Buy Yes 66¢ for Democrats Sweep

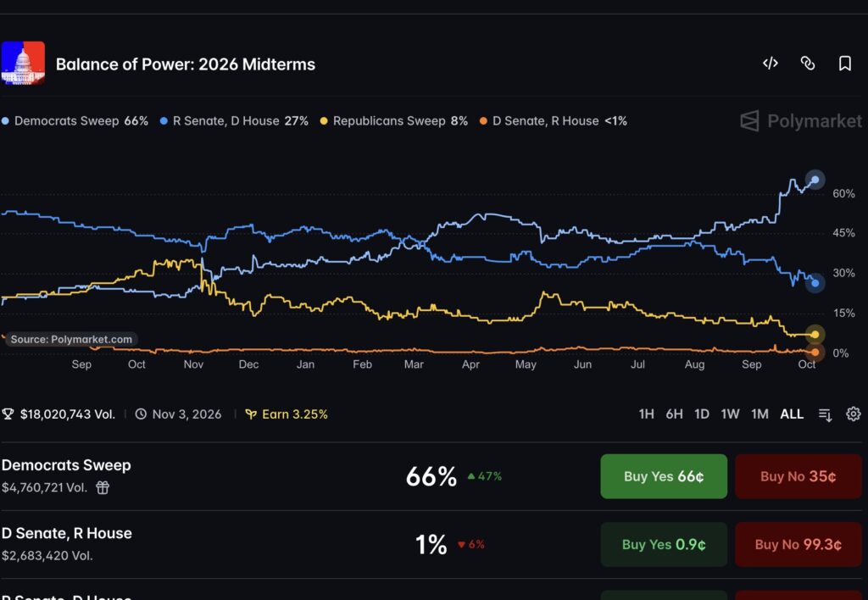click(x=664, y=476)
